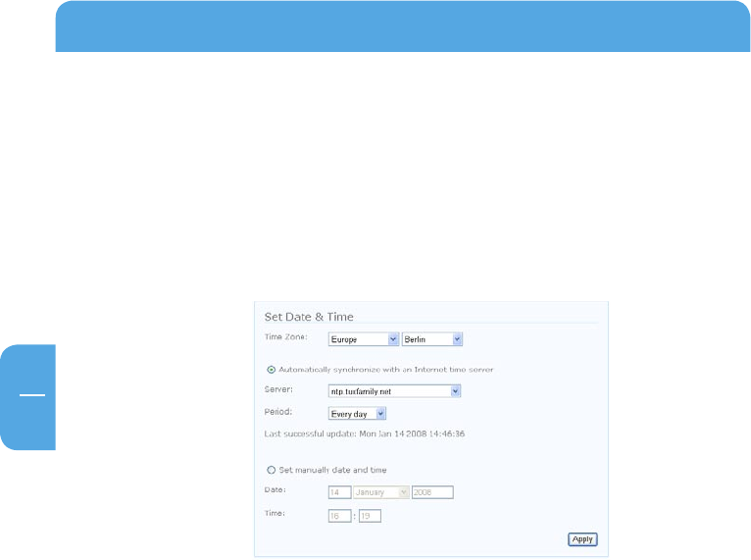Click the Period label
This screenshot has height=560, width=751.
pyautogui.click(x=278, y=412)
